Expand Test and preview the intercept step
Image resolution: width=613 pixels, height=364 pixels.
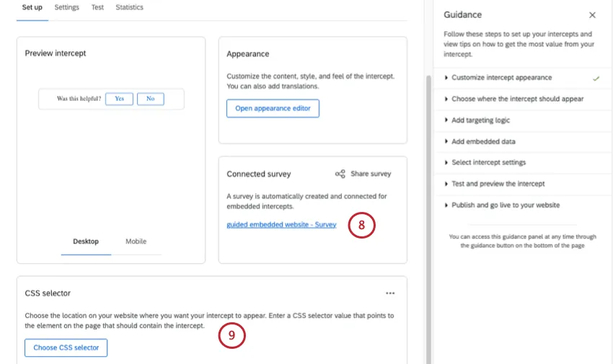498,184
